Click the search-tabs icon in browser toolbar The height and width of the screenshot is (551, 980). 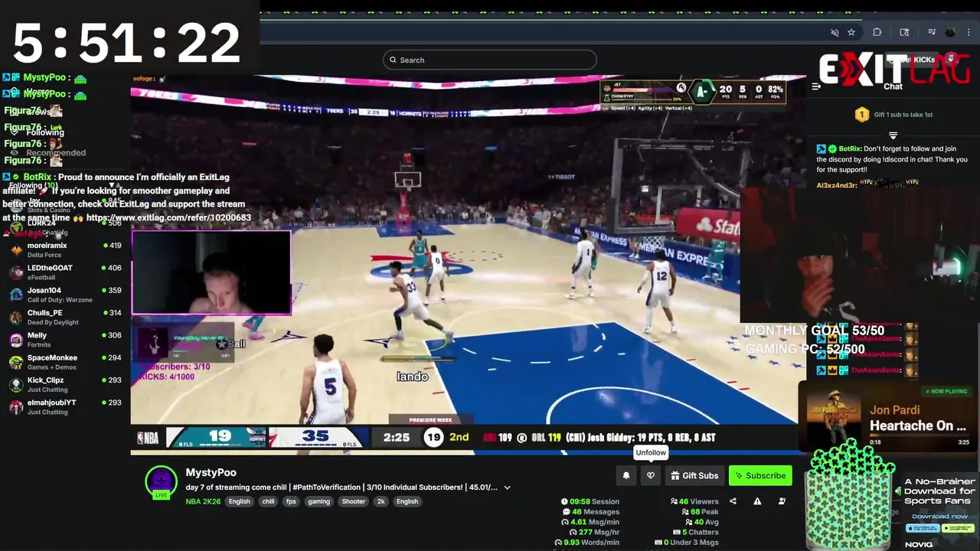pos(904,32)
